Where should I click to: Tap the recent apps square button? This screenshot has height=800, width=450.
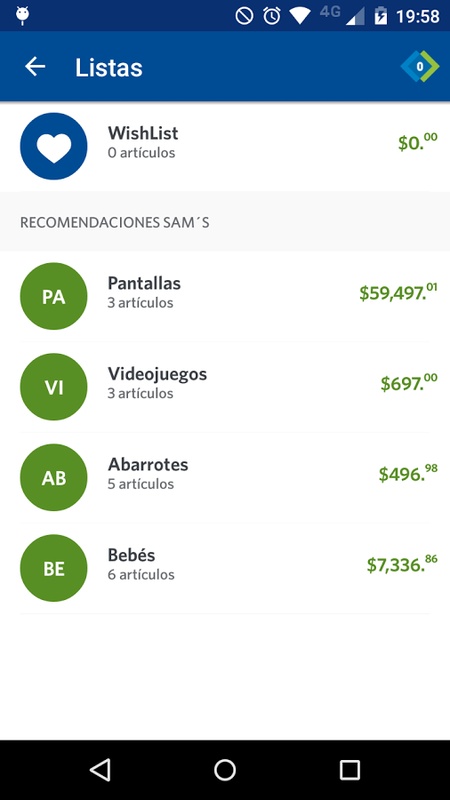[350, 769]
